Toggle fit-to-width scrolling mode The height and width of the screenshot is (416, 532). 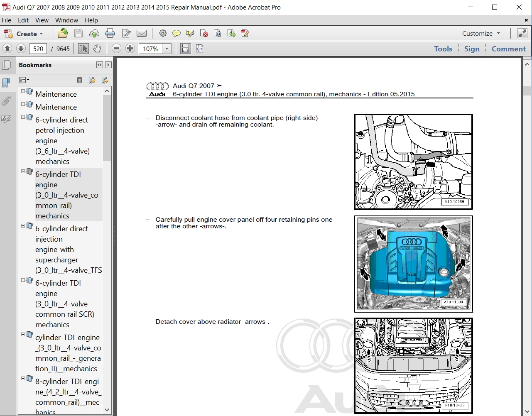[185, 49]
